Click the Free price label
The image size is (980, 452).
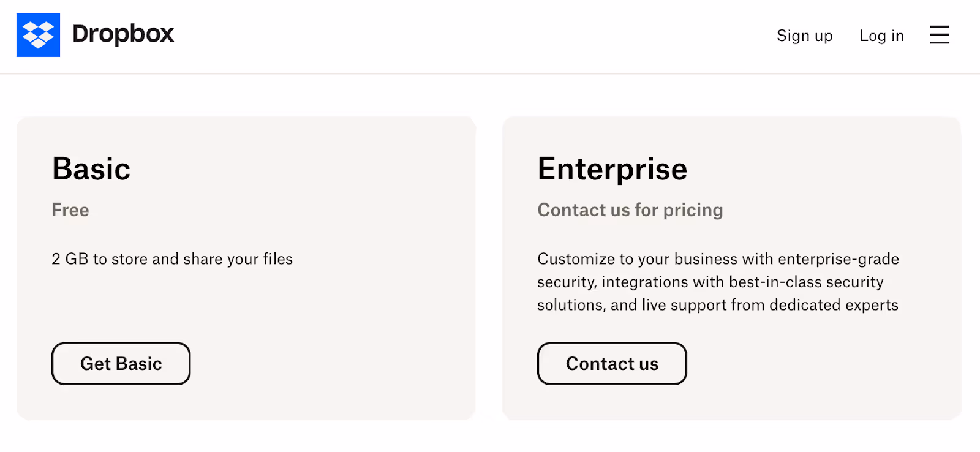pos(70,210)
